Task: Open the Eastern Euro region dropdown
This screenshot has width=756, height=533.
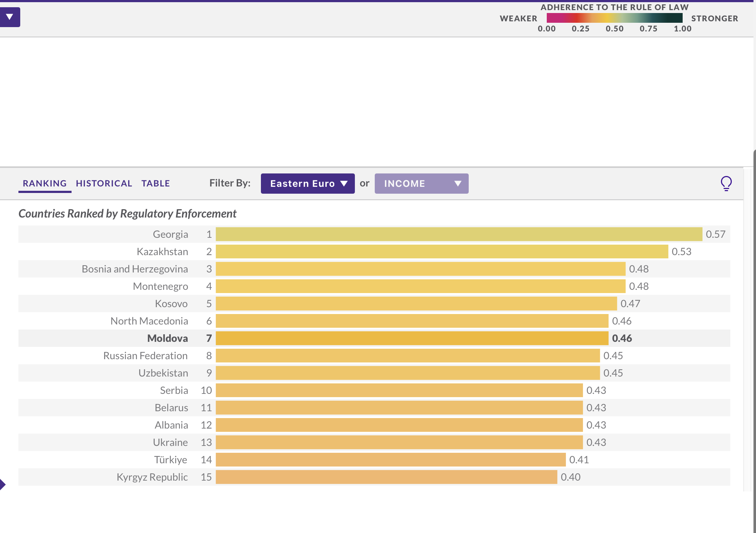Action: 308,184
